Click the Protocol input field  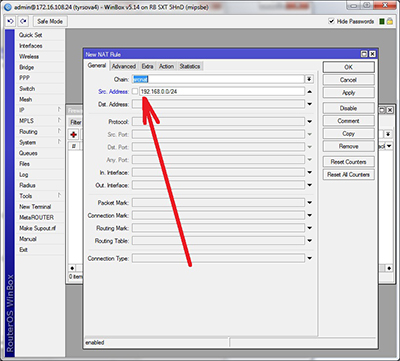pyautogui.click(x=218, y=122)
